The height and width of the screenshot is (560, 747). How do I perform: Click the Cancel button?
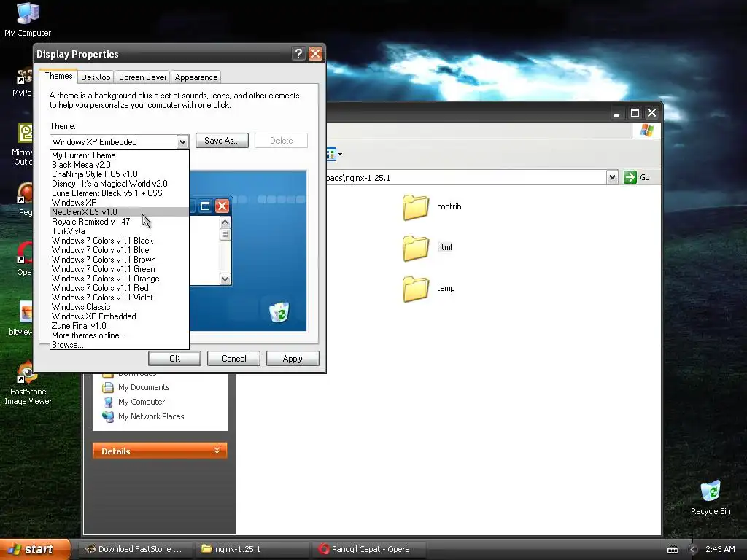(x=233, y=359)
